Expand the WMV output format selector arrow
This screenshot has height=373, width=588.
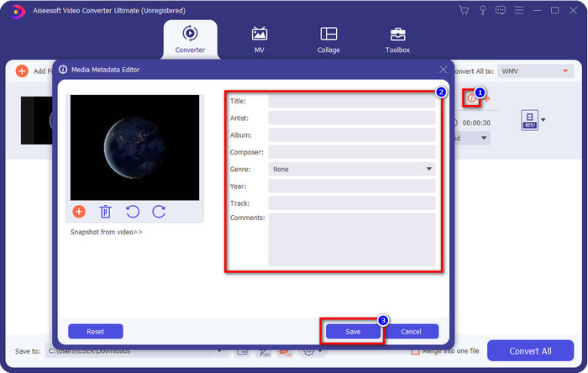543,120
